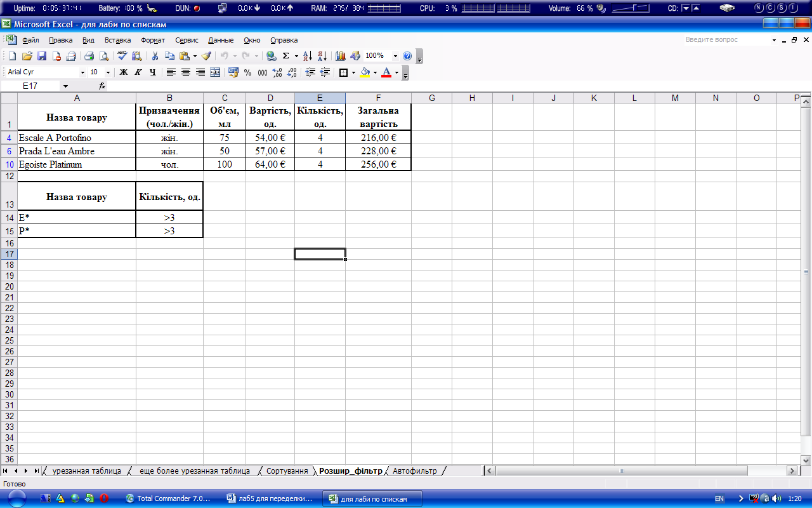
Task: Select the cell containing Egoiste Platinum
Action: click(77, 164)
